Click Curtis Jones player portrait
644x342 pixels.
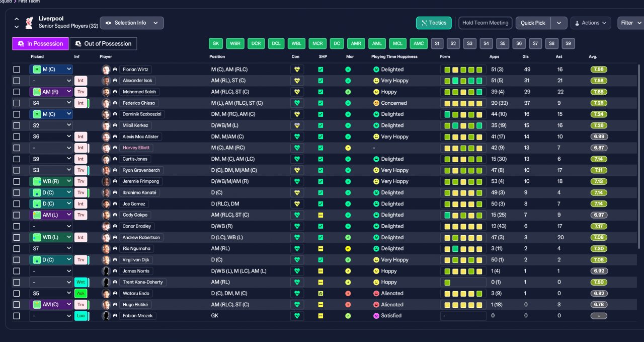point(106,159)
